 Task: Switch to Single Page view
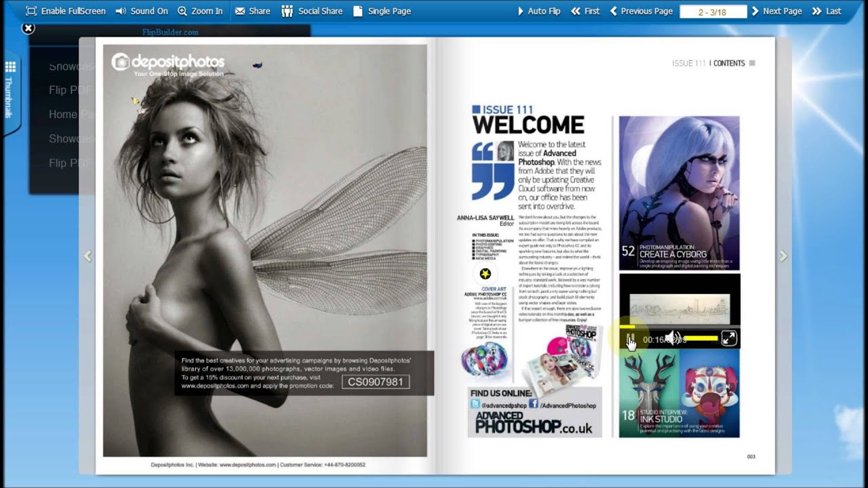pos(382,11)
